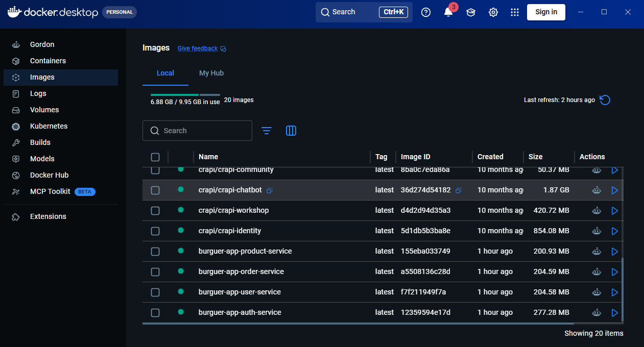Ask Gordon about burguer-app-user-service
The image size is (644, 347).
[x=597, y=292]
